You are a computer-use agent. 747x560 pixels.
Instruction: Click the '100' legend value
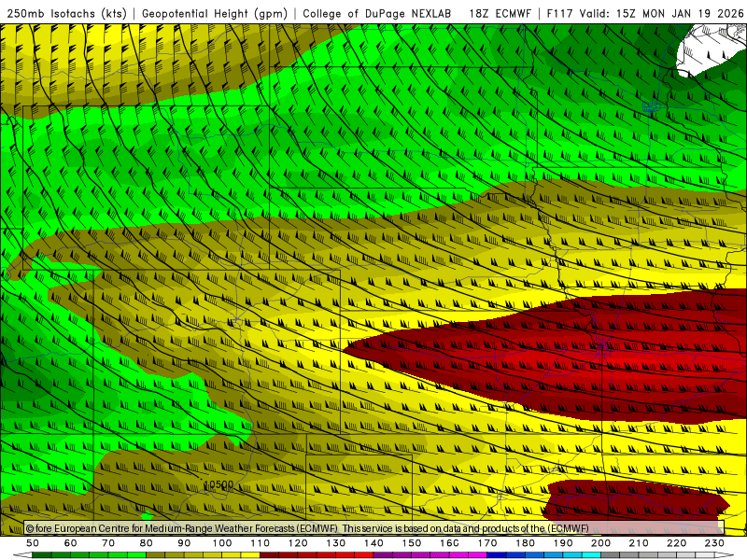pyautogui.click(x=222, y=543)
